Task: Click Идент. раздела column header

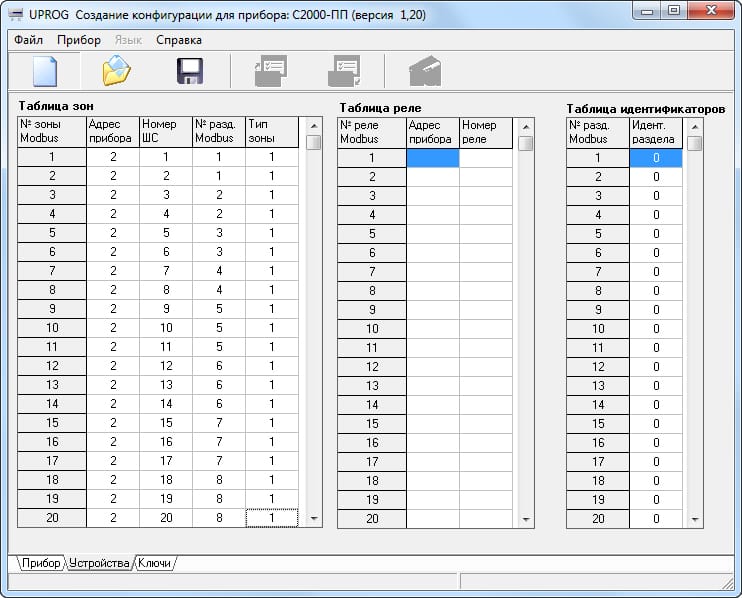Action: click(656, 132)
